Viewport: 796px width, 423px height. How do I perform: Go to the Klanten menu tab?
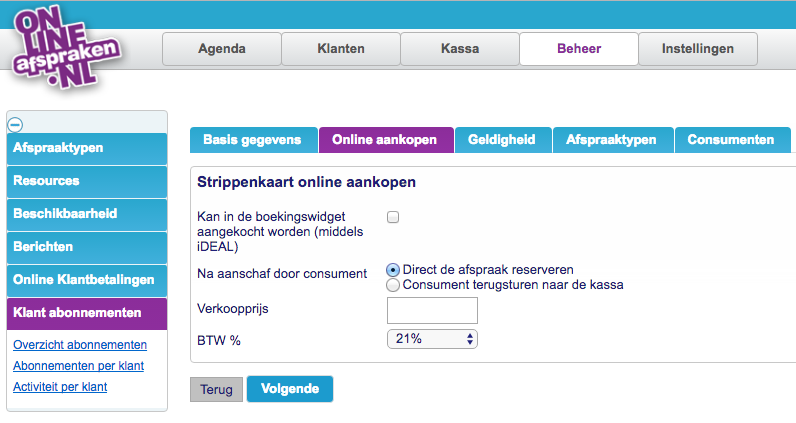[x=341, y=49]
